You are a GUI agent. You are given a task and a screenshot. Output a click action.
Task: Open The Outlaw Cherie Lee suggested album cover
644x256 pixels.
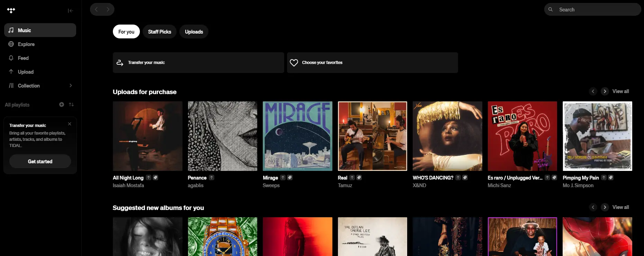(x=373, y=237)
